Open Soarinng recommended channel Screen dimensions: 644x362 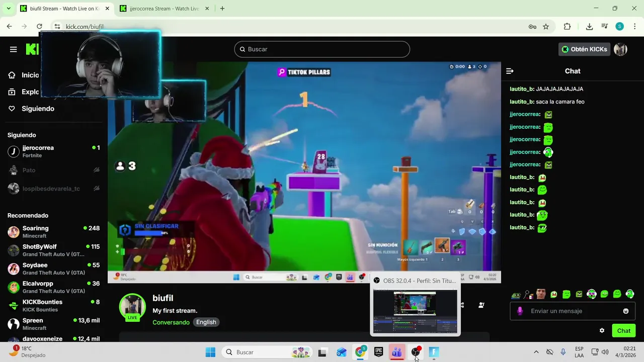click(54, 232)
